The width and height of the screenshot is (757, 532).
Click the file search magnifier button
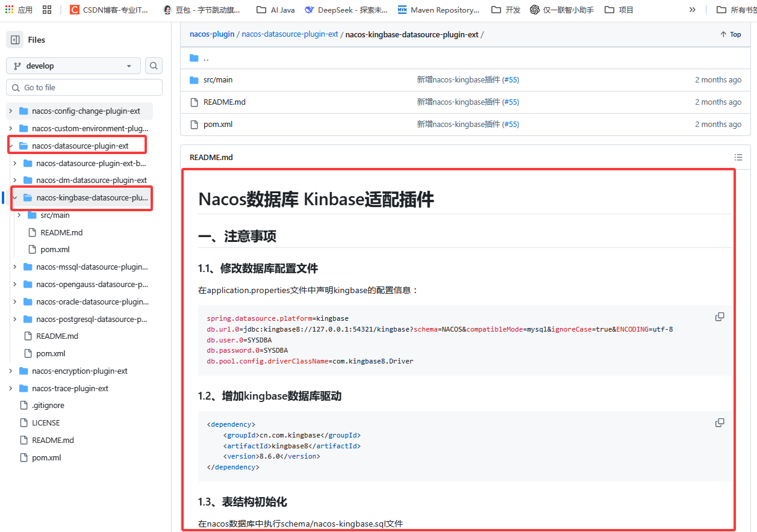(154, 66)
